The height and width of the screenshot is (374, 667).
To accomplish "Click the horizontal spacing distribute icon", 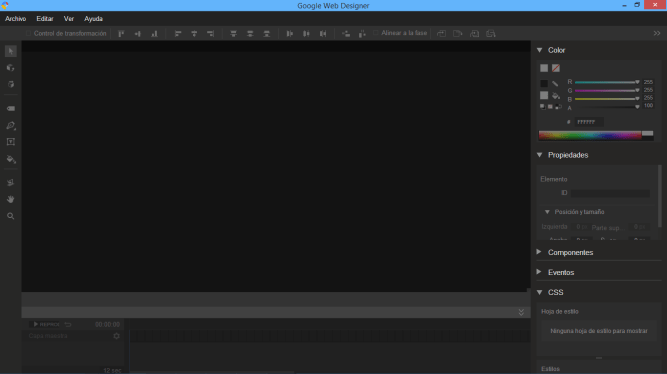I will (346, 34).
